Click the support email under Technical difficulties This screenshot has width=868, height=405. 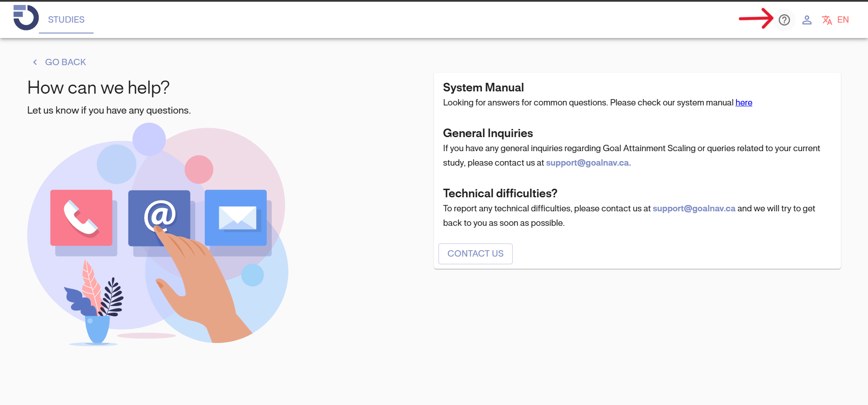click(694, 209)
